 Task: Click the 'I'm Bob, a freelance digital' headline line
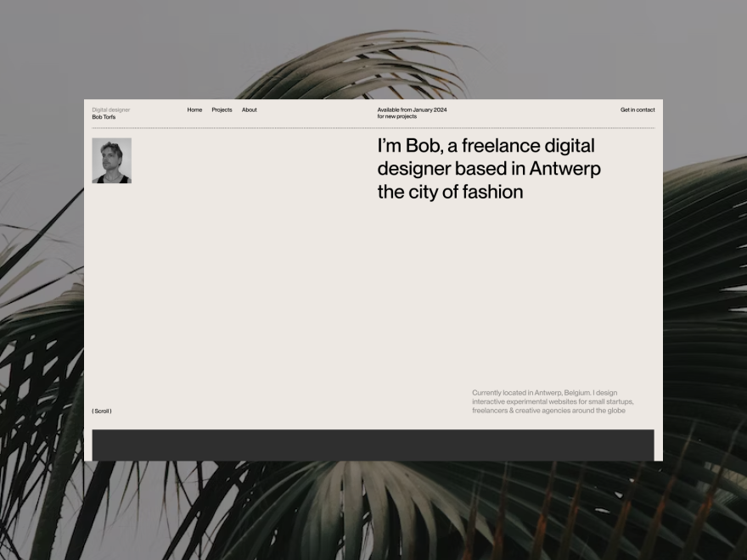coord(486,146)
